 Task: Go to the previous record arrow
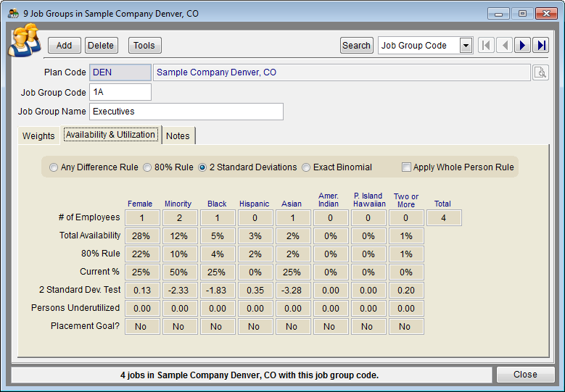505,46
